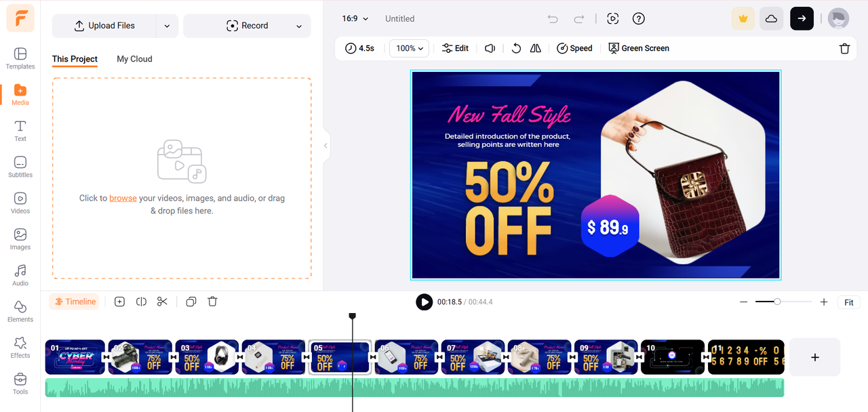The height and width of the screenshot is (412, 868).
Task: Click the timeline zoom slider handle
Action: pos(777,302)
